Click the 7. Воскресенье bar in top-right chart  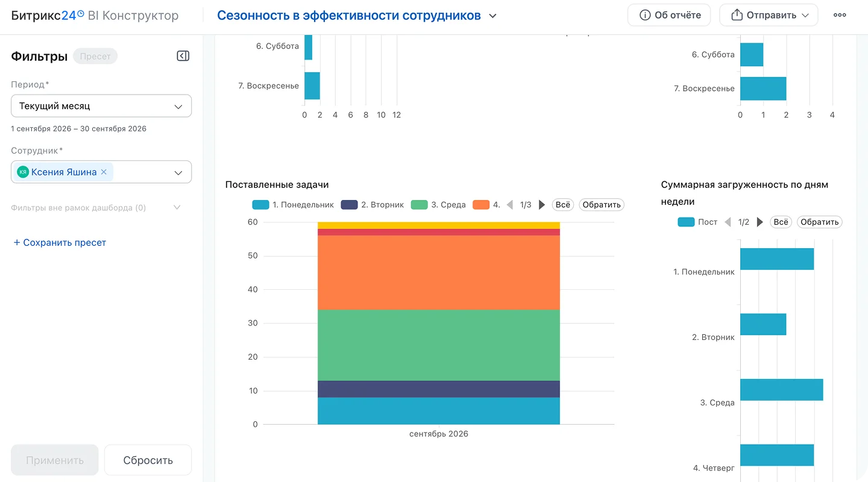coord(763,89)
